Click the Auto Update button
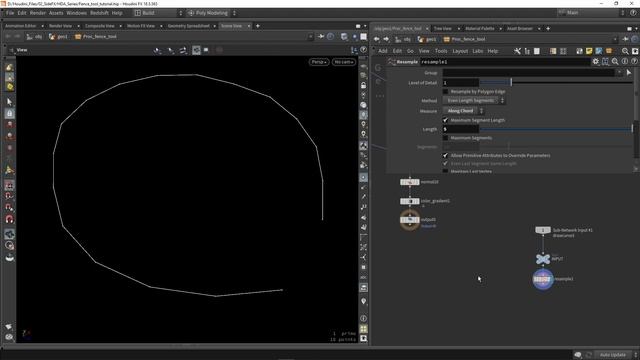Viewport: 640px width, 360px height. coord(613,355)
